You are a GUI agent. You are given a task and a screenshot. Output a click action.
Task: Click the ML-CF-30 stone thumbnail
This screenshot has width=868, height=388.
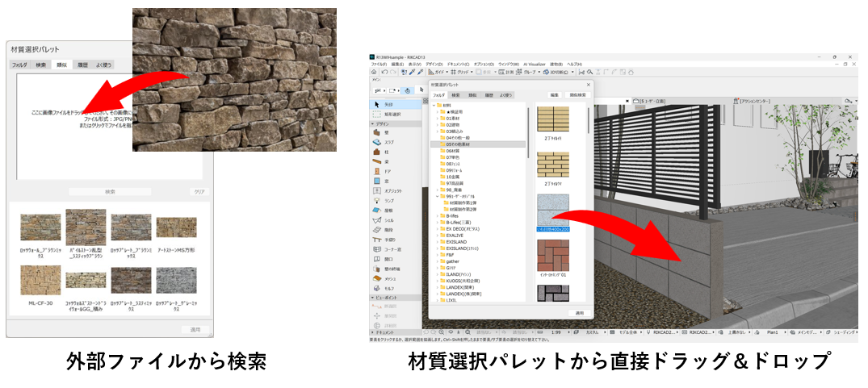40,279
